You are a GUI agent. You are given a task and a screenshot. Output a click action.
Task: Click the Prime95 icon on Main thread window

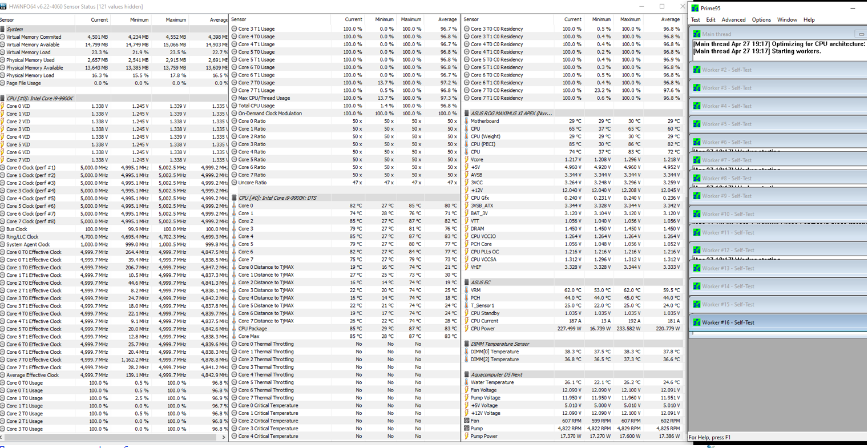coord(697,34)
